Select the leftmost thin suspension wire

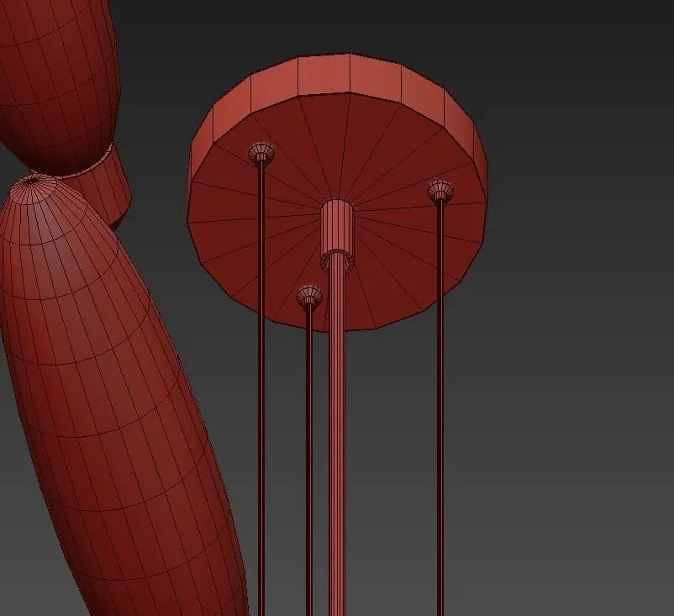261,389
